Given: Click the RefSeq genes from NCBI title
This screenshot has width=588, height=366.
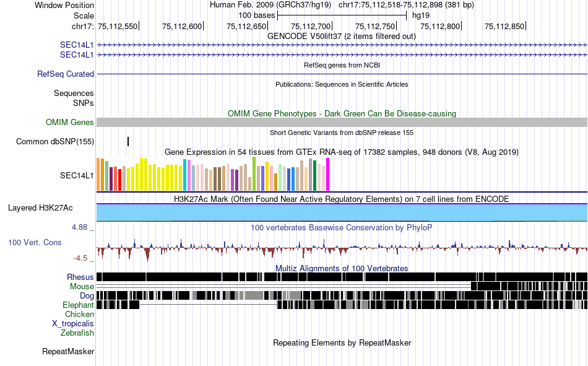Looking at the screenshot, I should 342,65.
